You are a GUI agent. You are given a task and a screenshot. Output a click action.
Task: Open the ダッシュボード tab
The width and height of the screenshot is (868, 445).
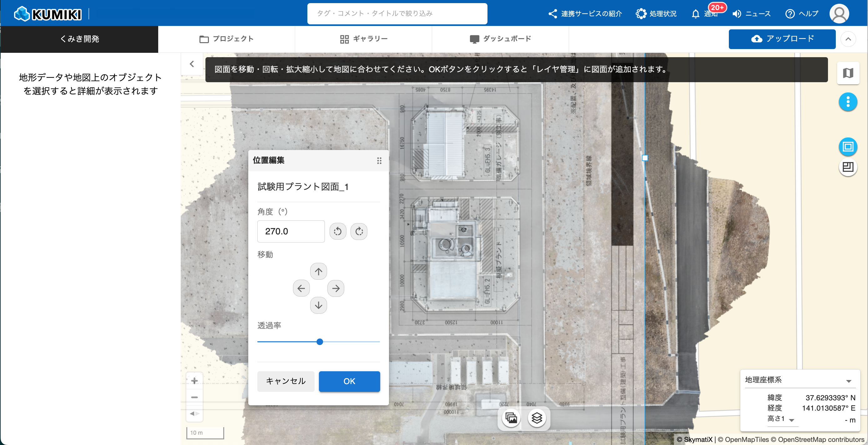coord(500,39)
